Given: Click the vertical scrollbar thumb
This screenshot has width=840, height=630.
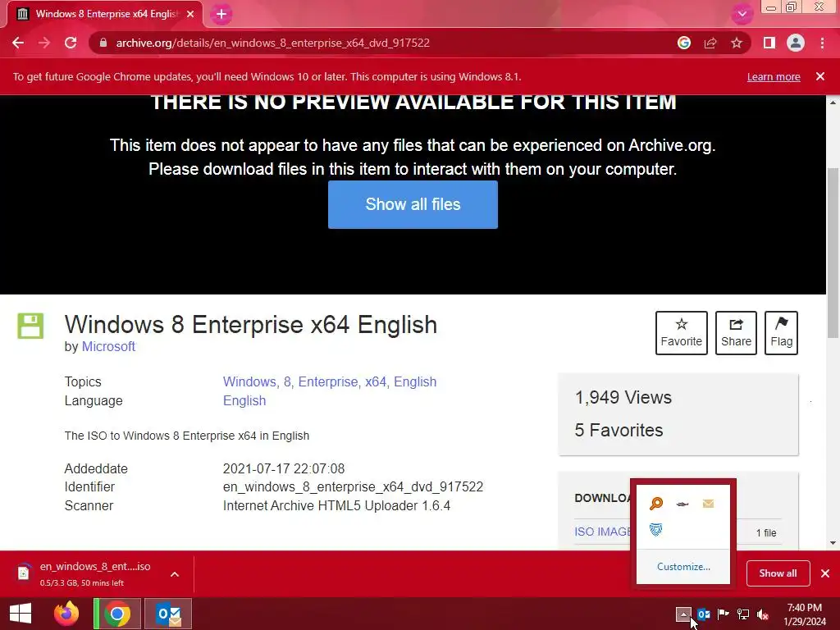Looking at the screenshot, I should [833, 253].
